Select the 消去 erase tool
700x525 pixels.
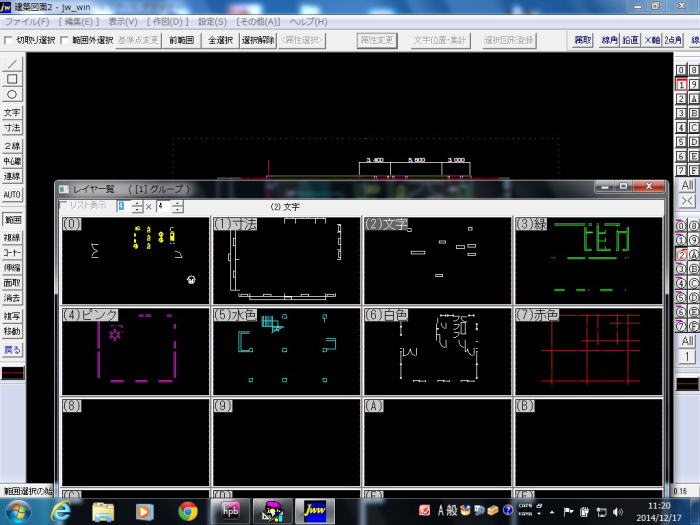[x=12, y=298]
